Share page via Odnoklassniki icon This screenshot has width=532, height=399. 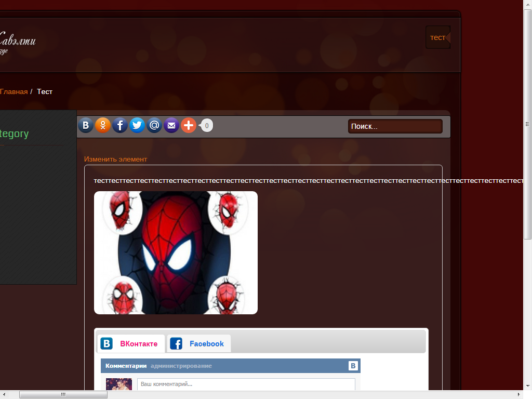(103, 125)
